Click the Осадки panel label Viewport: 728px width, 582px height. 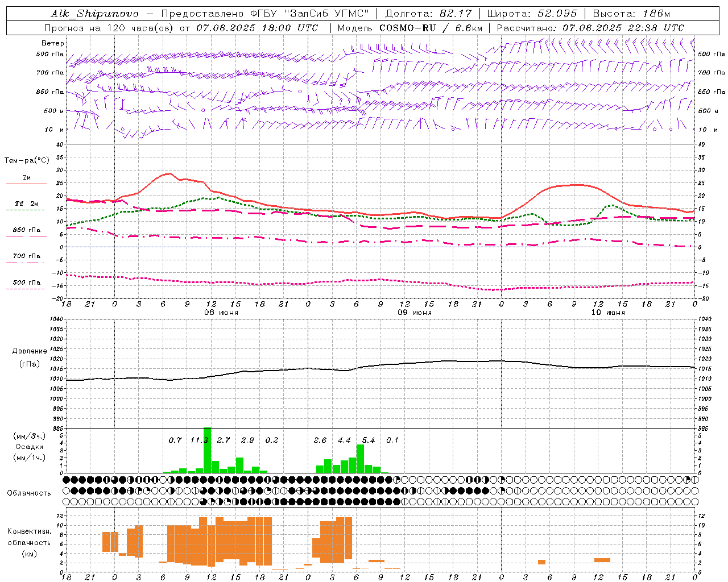pyautogui.click(x=29, y=447)
